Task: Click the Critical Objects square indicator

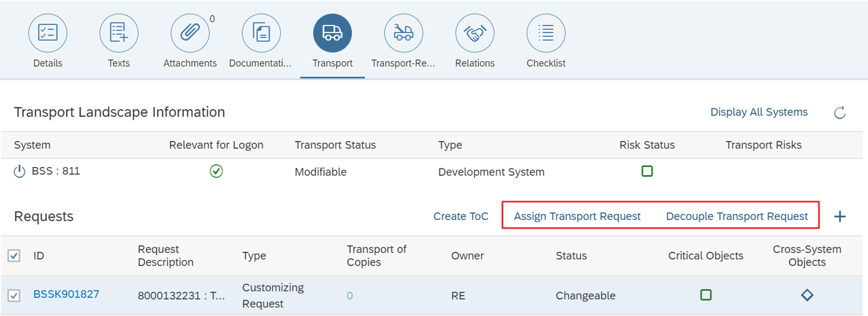Action: click(x=705, y=295)
